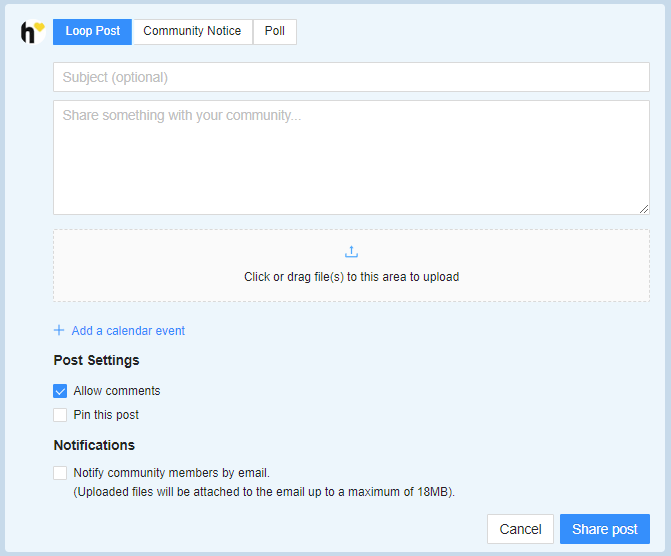Click the Notifications heading
This screenshot has height=556, width=671.
(x=94, y=445)
